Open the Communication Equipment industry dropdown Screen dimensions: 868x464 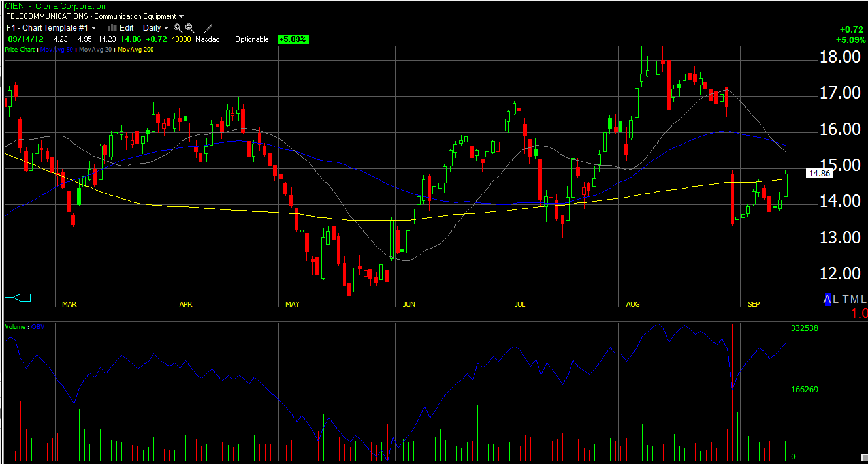tap(138, 16)
